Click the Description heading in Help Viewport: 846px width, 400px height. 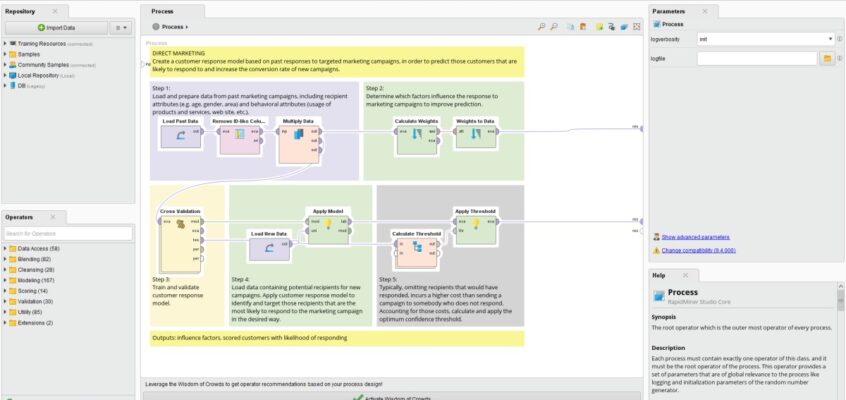pyautogui.click(x=668, y=348)
